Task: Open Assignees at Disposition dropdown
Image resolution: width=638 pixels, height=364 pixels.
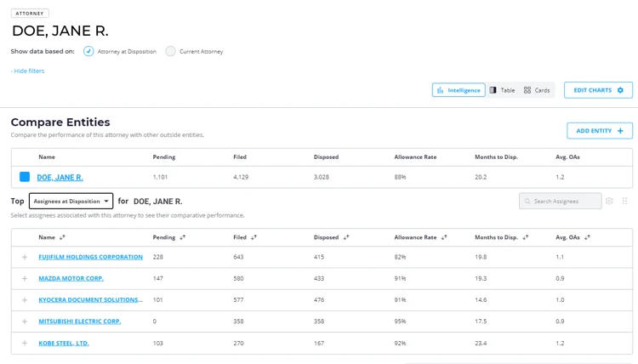Action: 71,201
